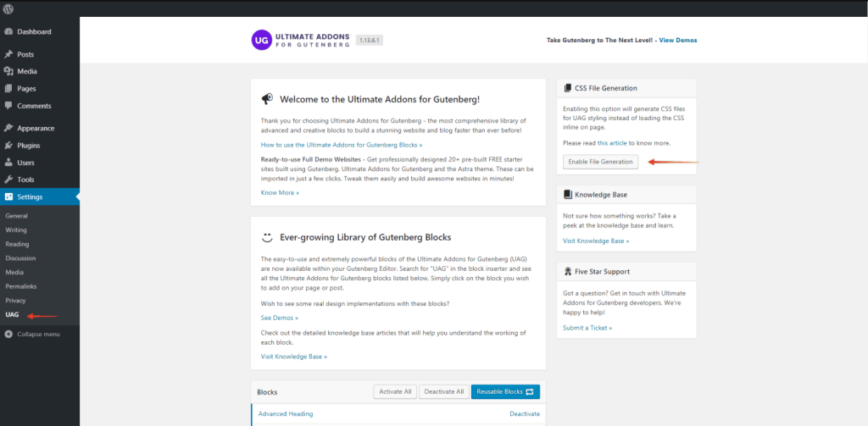Image resolution: width=868 pixels, height=426 pixels.
Task: Click the Posts pushpin icon
Action: (8, 54)
